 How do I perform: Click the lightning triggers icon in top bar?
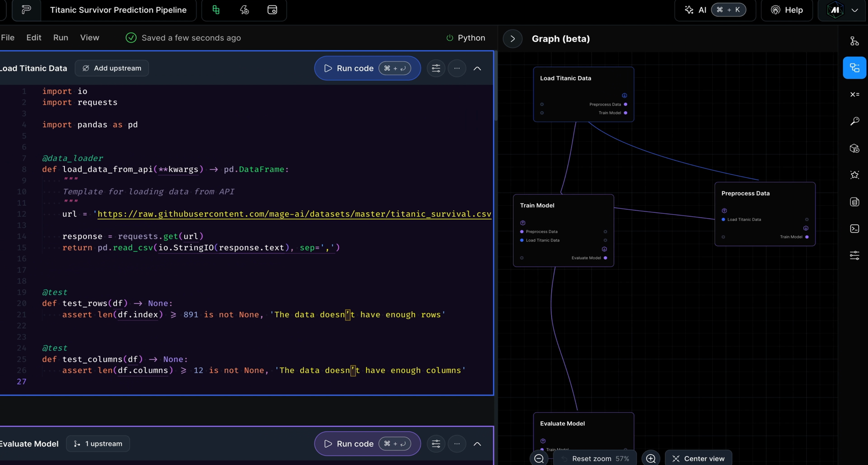244,10
